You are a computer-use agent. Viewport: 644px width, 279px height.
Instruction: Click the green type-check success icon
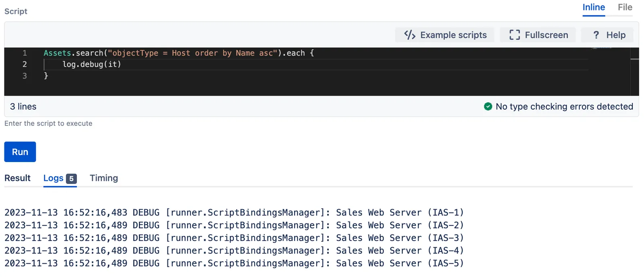[488, 107]
